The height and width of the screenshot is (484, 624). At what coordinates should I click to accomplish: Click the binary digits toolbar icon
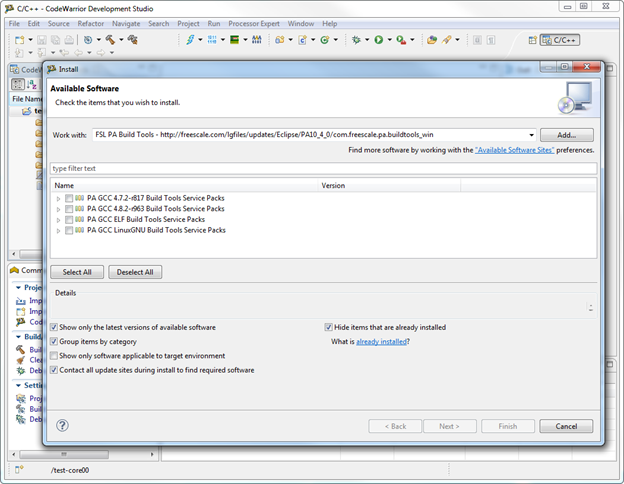(x=212, y=40)
